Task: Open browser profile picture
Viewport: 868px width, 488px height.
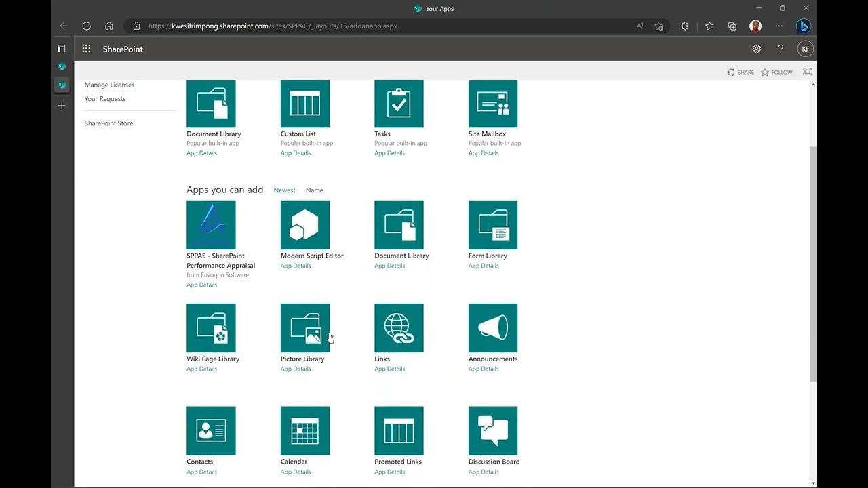Action: (x=755, y=26)
